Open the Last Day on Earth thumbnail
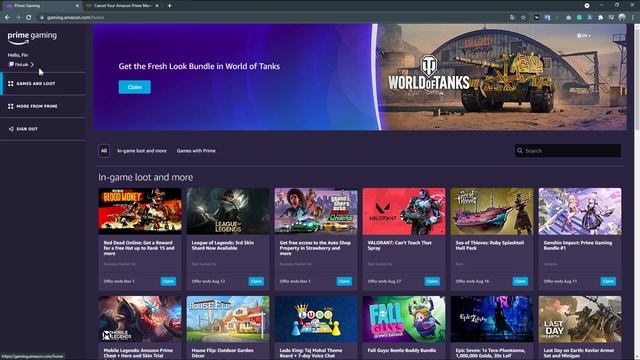This screenshot has width=640, height=360. tap(580, 319)
